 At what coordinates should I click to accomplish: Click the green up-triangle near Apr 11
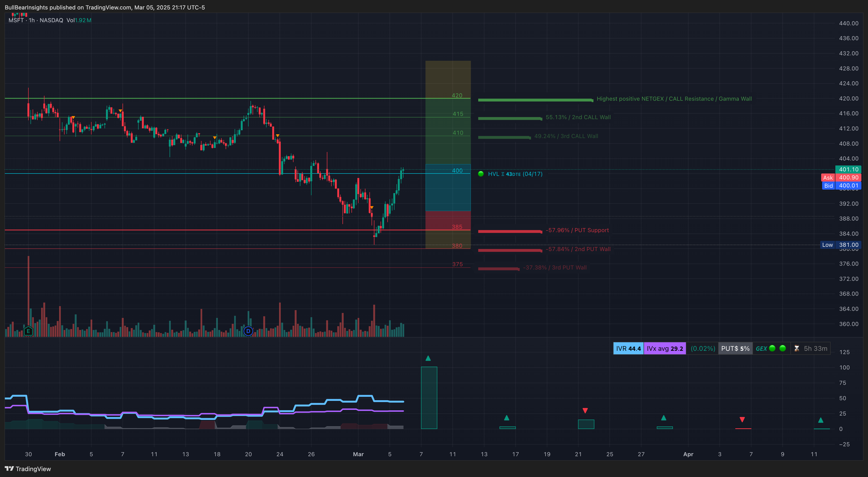click(x=820, y=420)
